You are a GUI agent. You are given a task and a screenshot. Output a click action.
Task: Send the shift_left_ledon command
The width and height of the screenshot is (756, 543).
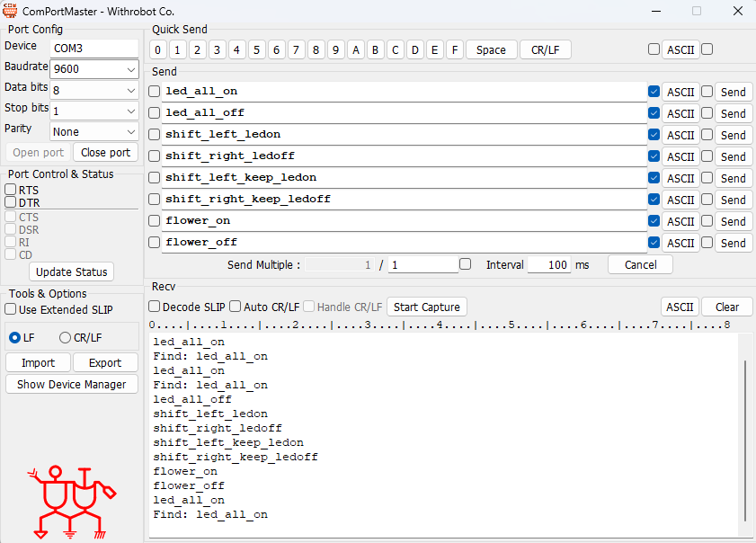734,135
